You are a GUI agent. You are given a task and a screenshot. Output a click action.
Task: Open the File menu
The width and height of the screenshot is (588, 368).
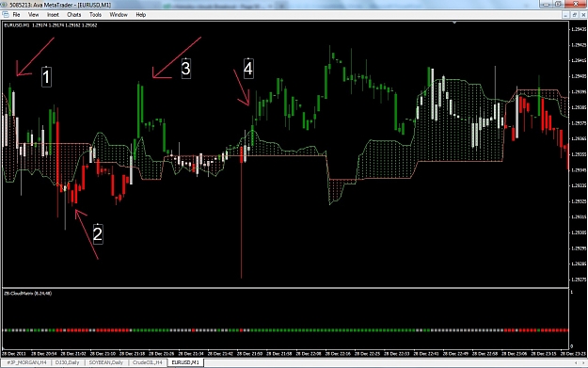[16, 15]
